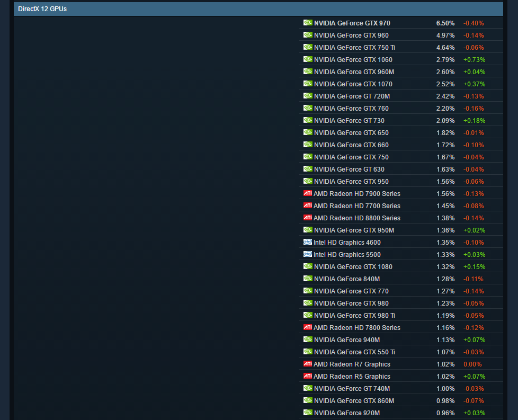Click NVIDIA logo beside GeForce GTX 970
The height and width of the screenshot is (420, 518).
pos(308,23)
